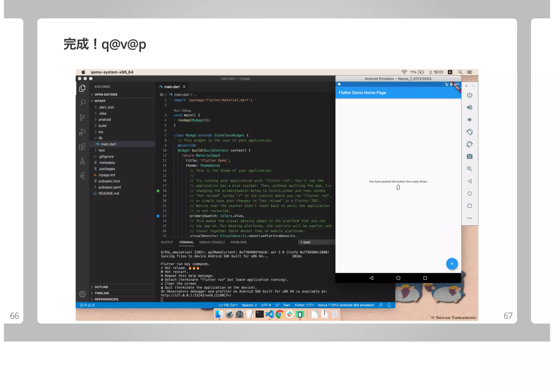Image resolution: width=554 pixels, height=392 pixels.
Task: Open the Explorer view in activity bar
Action: pos(82,88)
